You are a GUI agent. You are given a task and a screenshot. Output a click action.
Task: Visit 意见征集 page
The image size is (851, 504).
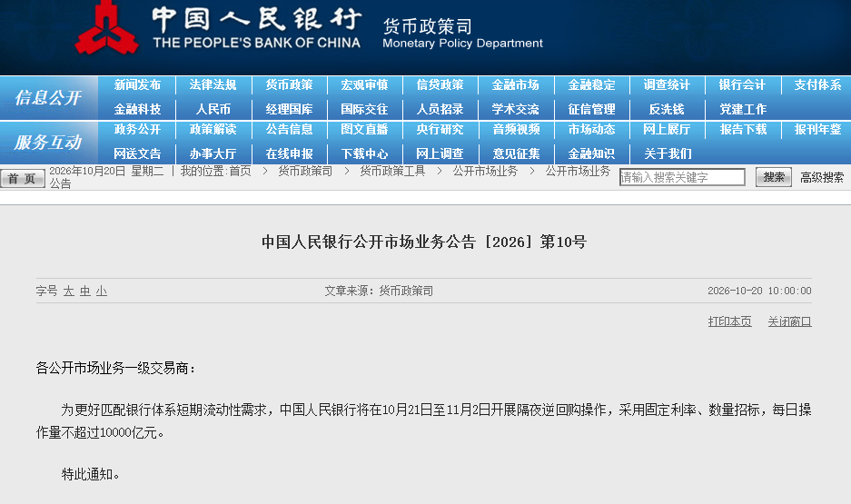pos(516,153)
